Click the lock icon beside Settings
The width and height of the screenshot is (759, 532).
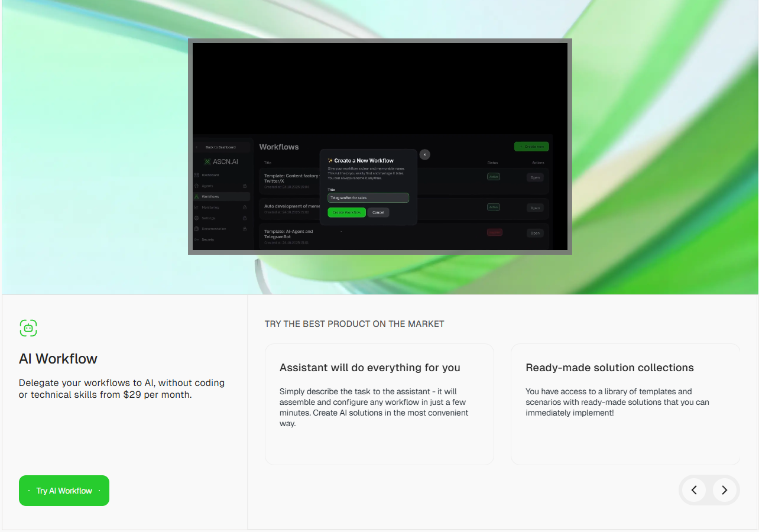(245, 218)
